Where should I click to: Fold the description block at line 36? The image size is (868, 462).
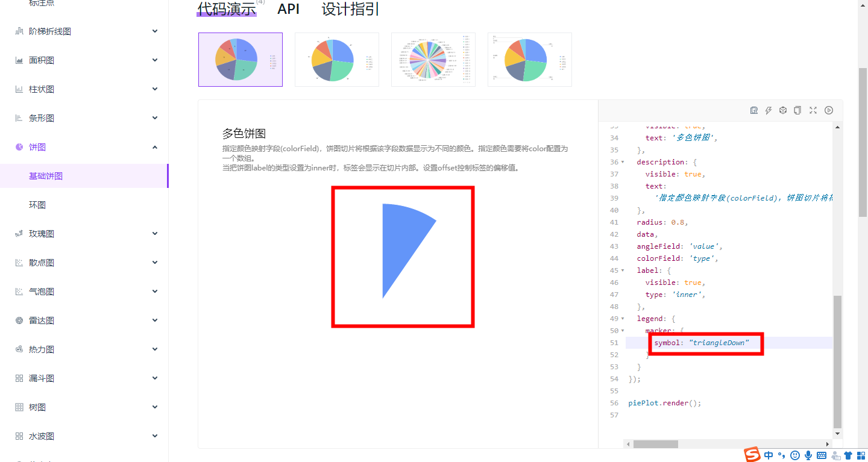pyautogui.click(x=623, y=162)
